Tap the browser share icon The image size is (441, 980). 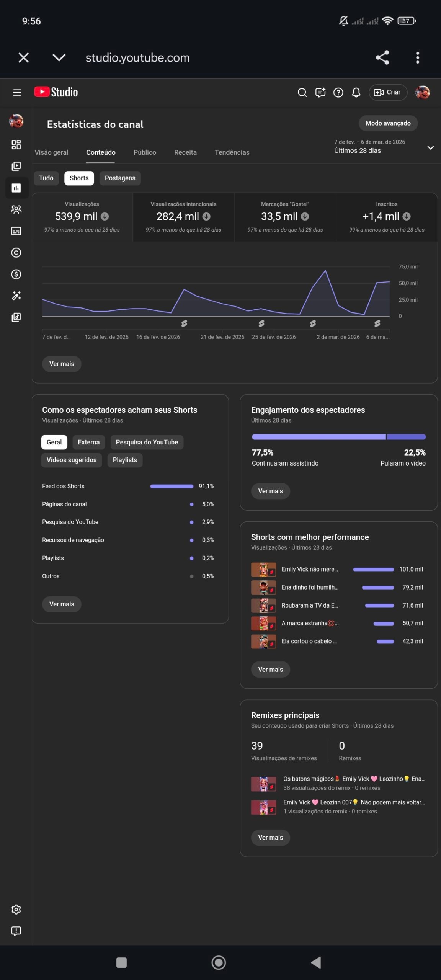click(382, 58)
